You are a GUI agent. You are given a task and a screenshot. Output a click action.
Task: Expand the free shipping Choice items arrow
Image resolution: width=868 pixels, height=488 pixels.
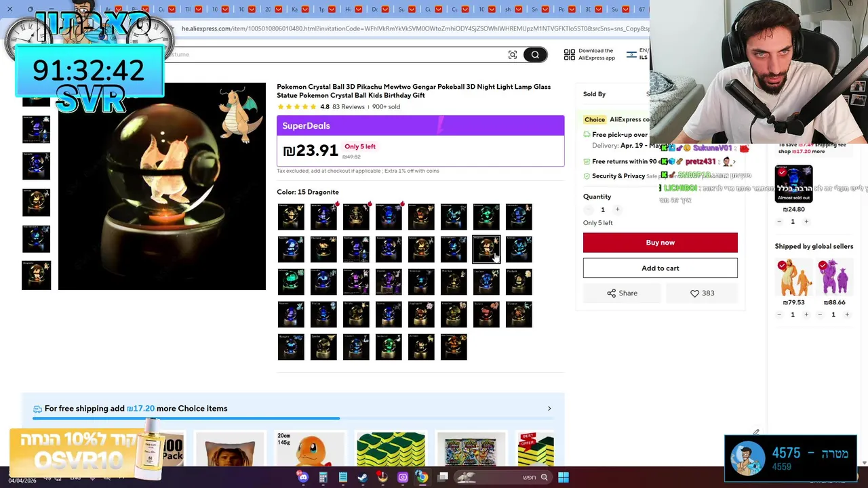[x=549, y=409]
